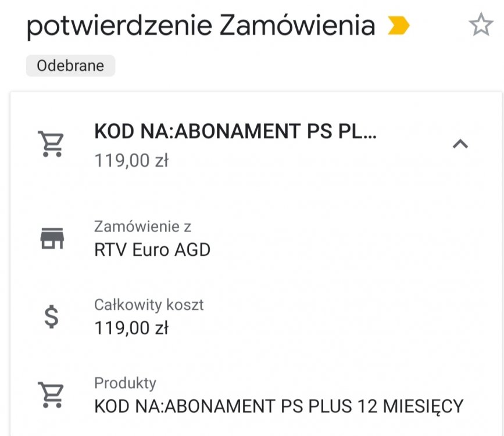Tap the store icon beside Zamówienie z

click(52, 238)
